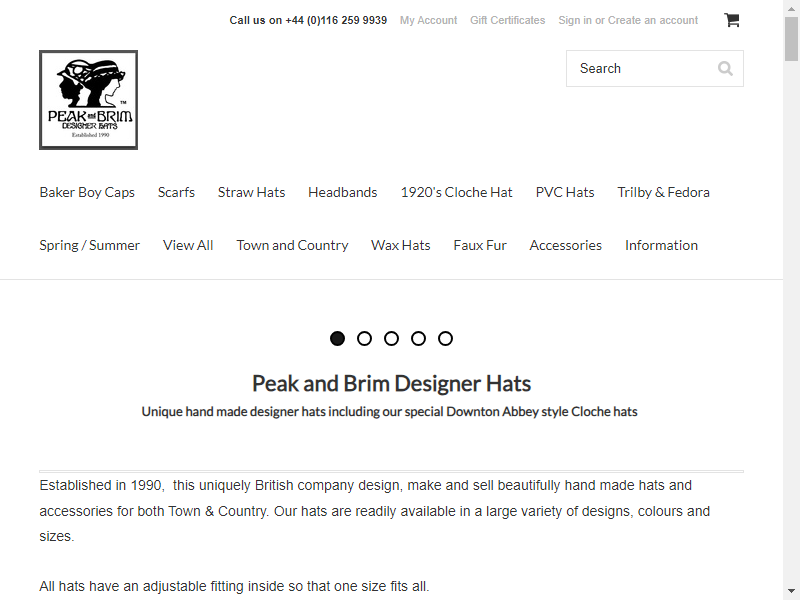Browse the Straw Hats category
800x600 pixels.
252,192
